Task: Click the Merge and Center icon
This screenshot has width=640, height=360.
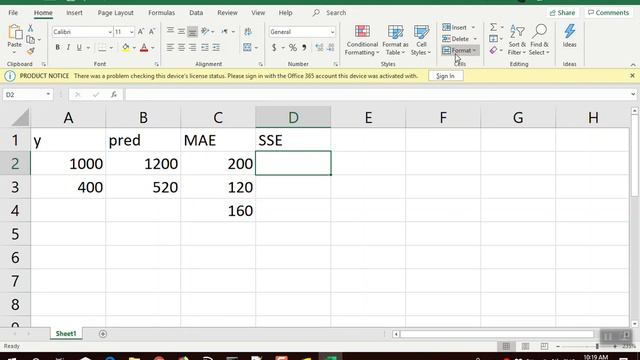Action: pyautogui.click(x=247, y=48)
